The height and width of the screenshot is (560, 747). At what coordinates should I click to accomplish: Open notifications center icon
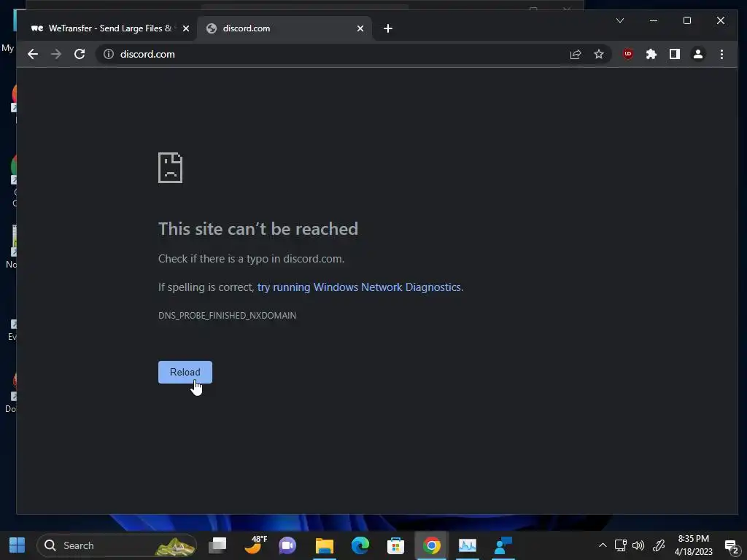tap(732, 546)
